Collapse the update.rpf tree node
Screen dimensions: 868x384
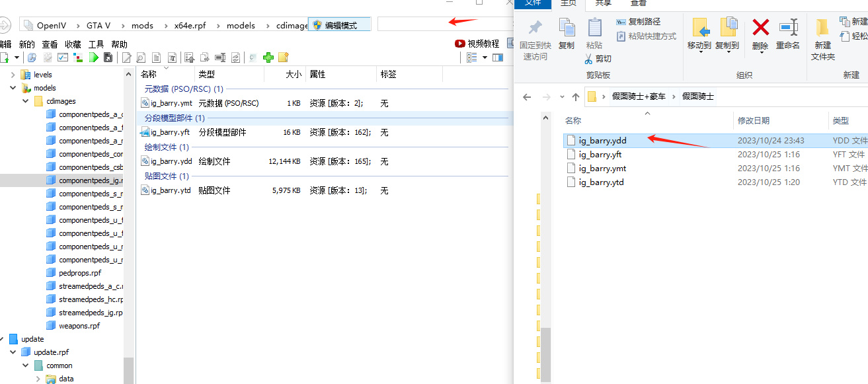click(13, 352)
